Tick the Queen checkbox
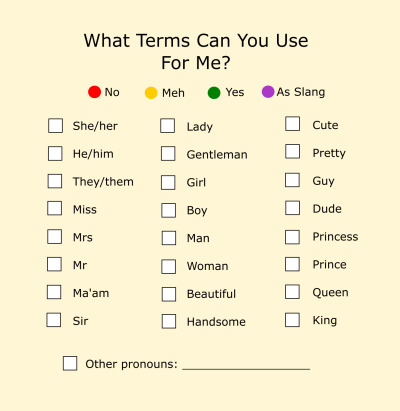 click(292, 292)
